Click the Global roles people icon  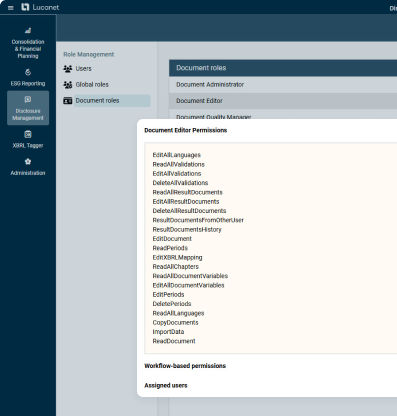pyautogui.click(x=68, y=85)
